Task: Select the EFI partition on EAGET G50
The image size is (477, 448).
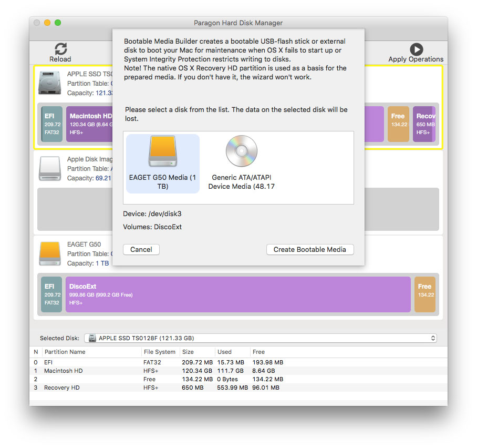Action: click(x=51, y=294)
